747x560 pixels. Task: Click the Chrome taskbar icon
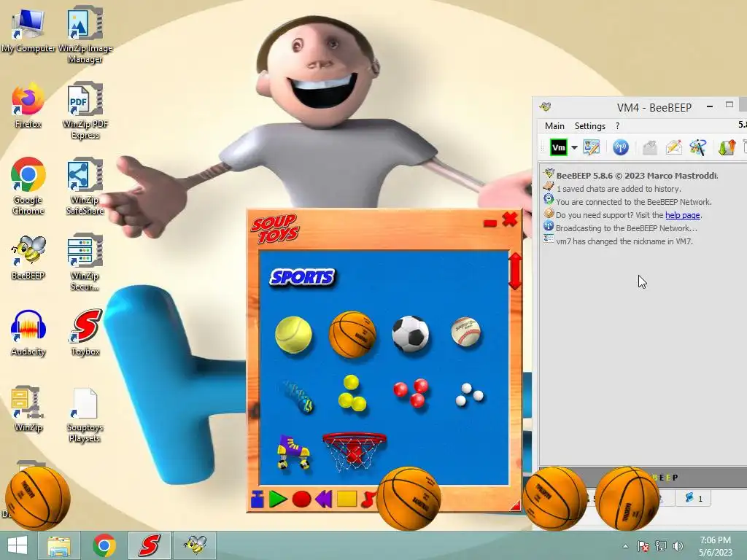[x=104, y=545]
